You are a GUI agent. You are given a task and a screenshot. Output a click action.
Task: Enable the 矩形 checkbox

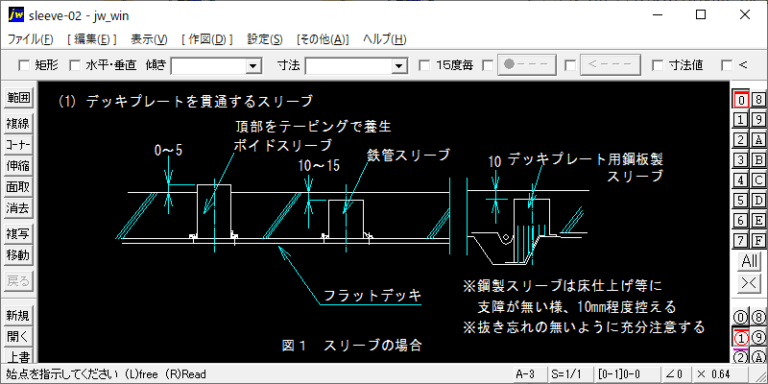point(24,65)
